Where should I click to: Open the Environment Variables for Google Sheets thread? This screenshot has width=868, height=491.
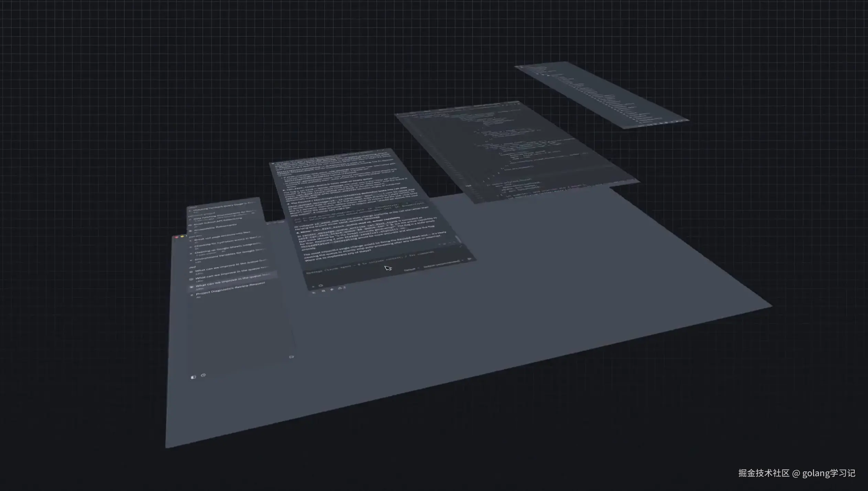(x=230, y=254)
